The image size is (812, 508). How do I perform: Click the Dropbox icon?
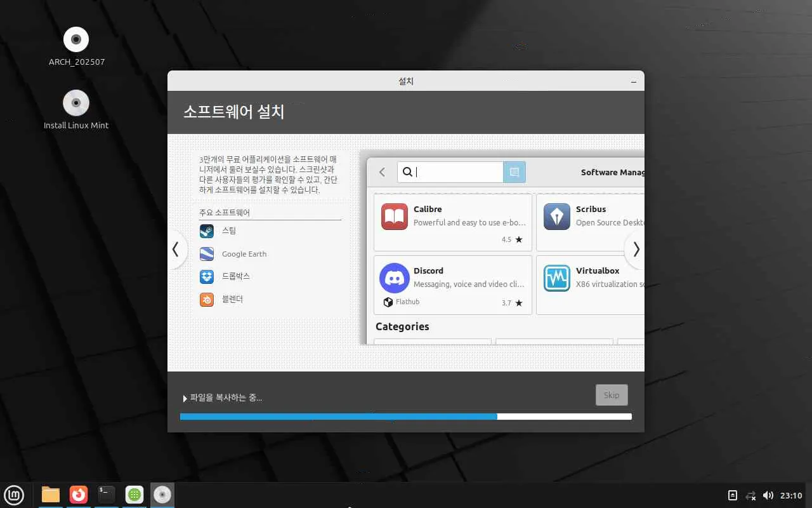[207, 276]
